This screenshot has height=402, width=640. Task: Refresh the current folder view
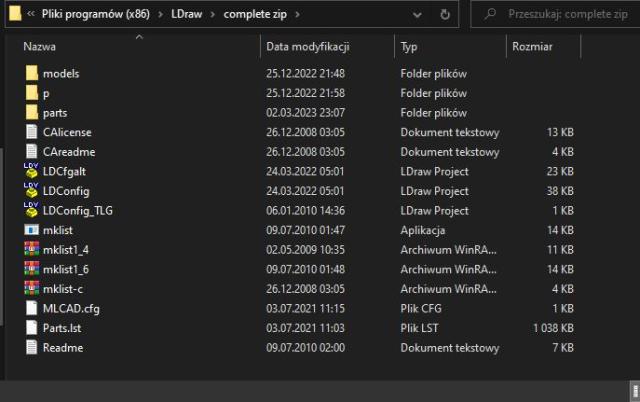[444, 15]
